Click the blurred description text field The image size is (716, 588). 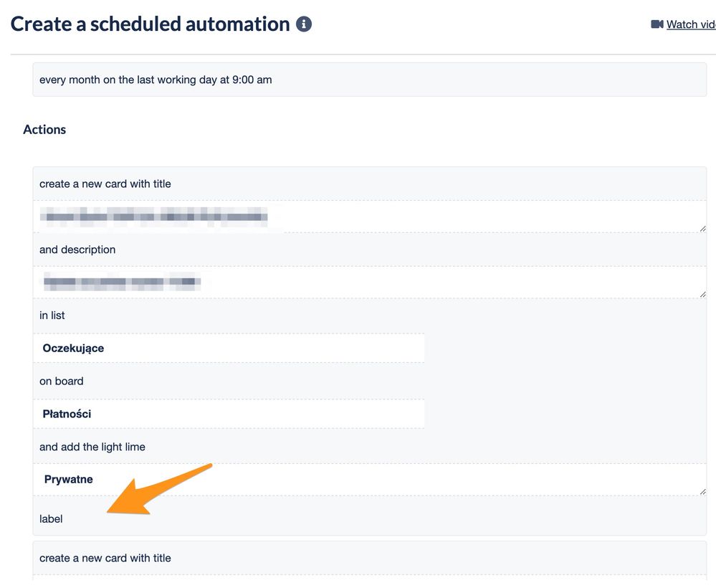click(x=369, y=283)
